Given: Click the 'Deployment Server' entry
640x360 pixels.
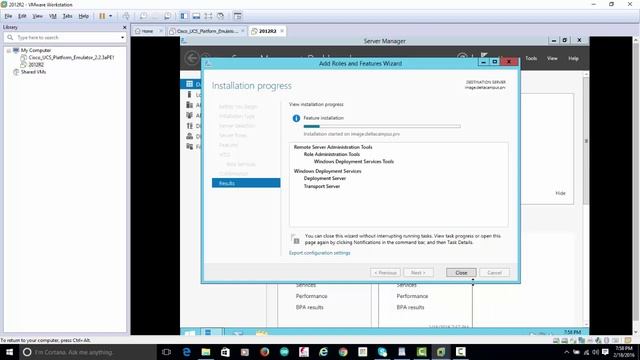Looking at the screenshot, I should (324, 178).
